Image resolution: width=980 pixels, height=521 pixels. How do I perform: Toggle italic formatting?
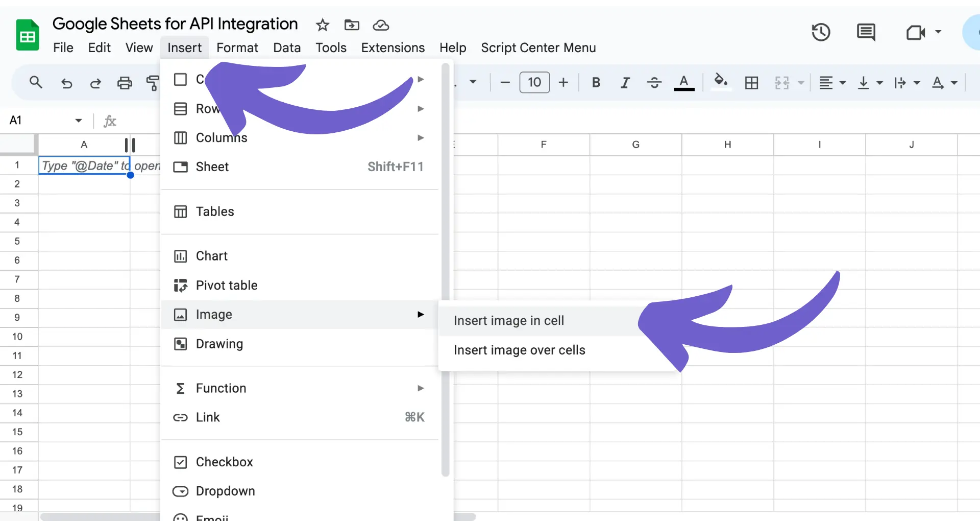pyautogui.click(x=625, y=82)
